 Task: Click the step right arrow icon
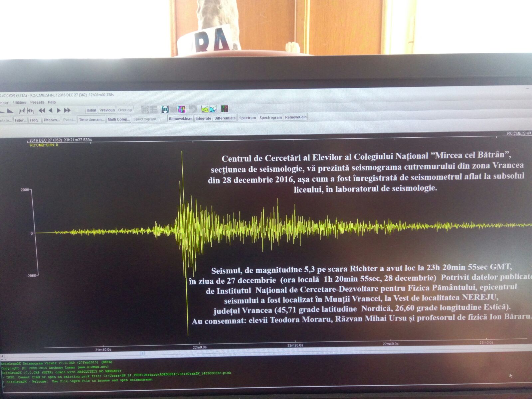[x=59, y=110]
